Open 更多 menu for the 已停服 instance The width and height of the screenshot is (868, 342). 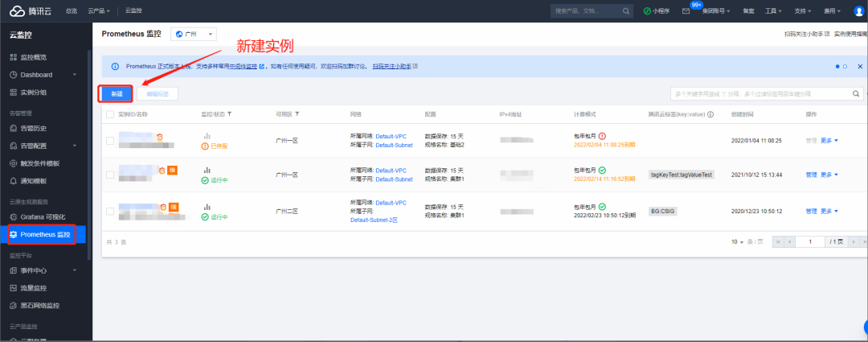[829, 141]
